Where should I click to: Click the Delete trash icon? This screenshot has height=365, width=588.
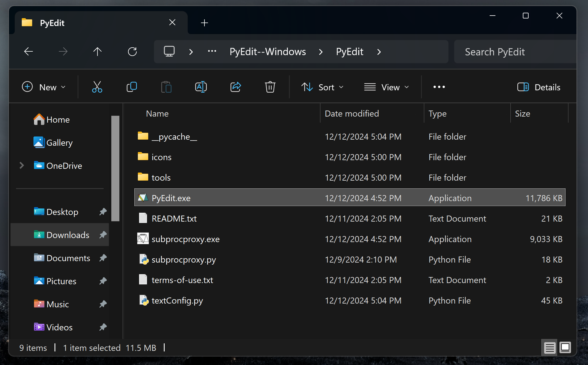point(270,87)
